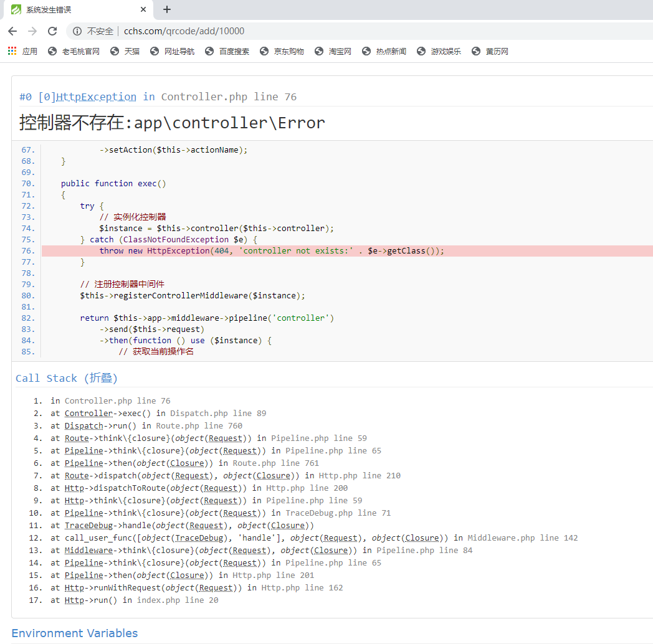This screenshot has width=653, height=644.
Task: Open the 百度搜索 bookmark
Action: click(x=227, y=51)
